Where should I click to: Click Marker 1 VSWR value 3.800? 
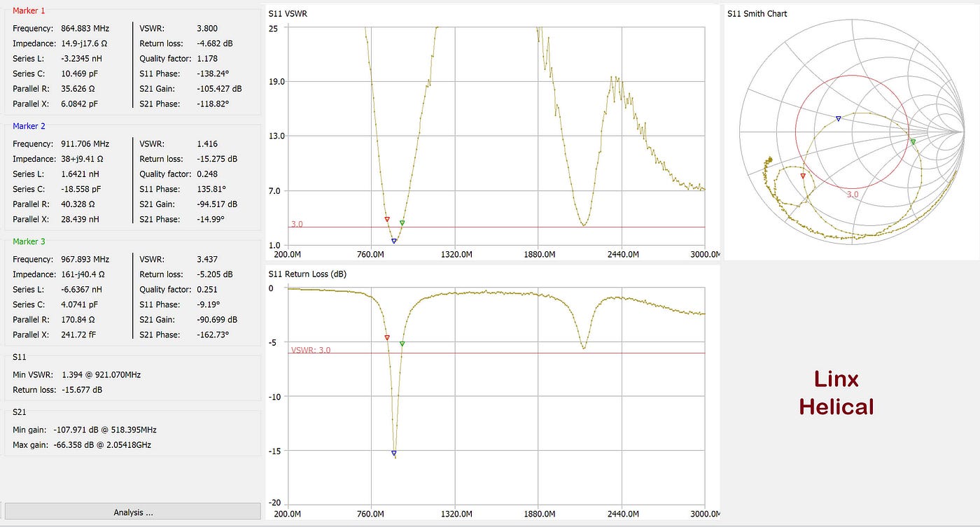tap(209, 29)
